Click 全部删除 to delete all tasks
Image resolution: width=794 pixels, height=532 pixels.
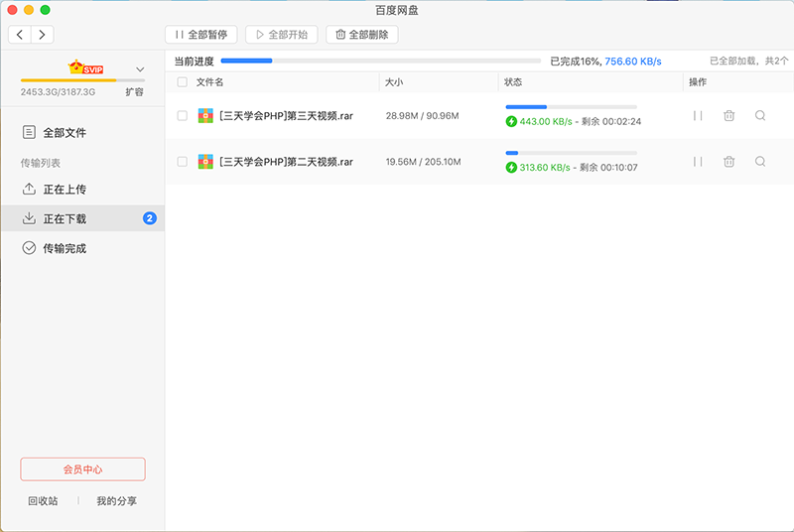pyautogui.click(x=362, y=35)
